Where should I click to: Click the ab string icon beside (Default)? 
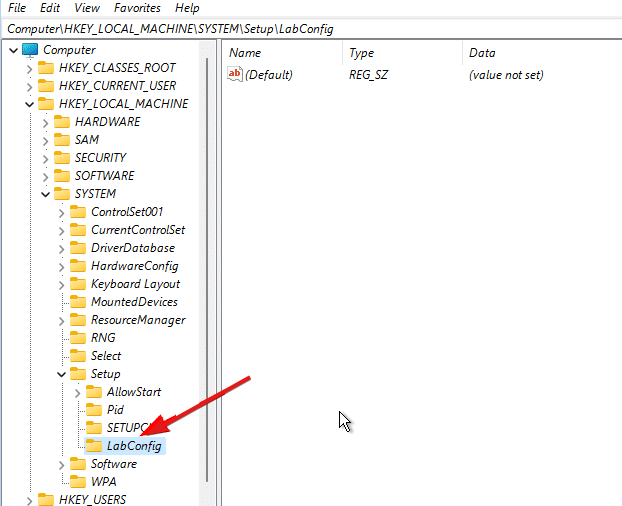pyautogui.click(x=236, y=75)
